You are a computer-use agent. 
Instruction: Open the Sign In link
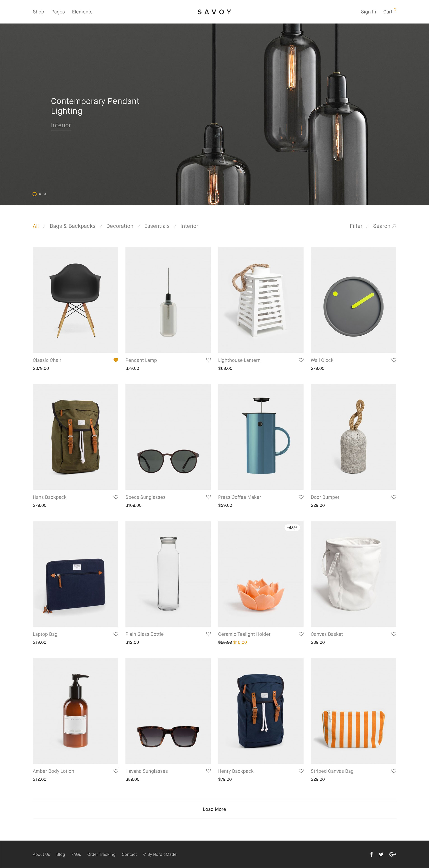(368, 12)
